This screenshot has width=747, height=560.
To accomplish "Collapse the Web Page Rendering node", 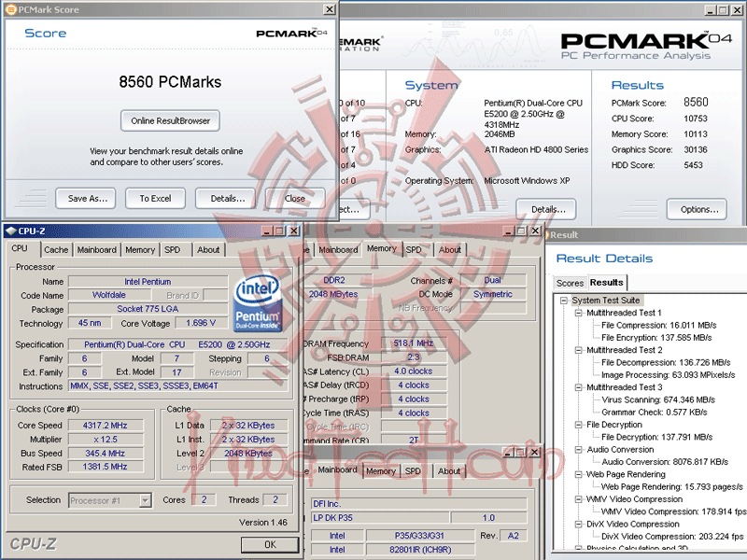I will point(578,474).
